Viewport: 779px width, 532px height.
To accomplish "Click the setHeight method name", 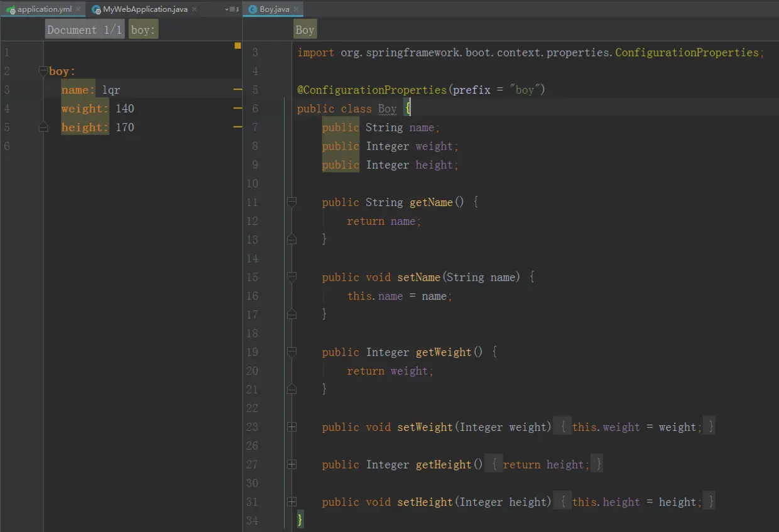I will tap(425, 502).
